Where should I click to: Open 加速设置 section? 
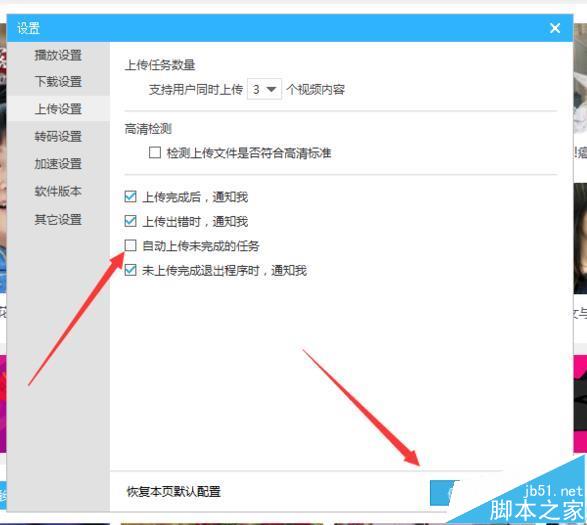point(58,163)
